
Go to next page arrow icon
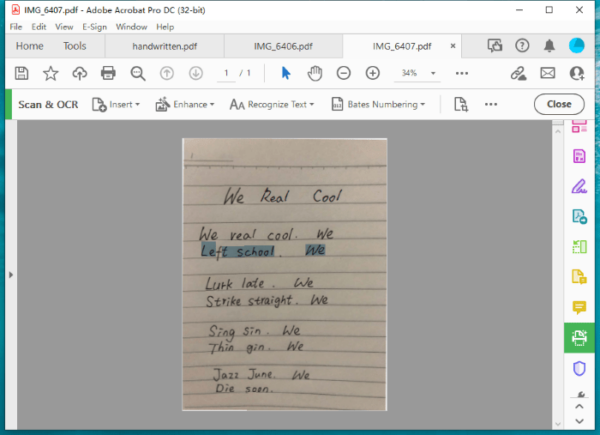tap(196, 73)
